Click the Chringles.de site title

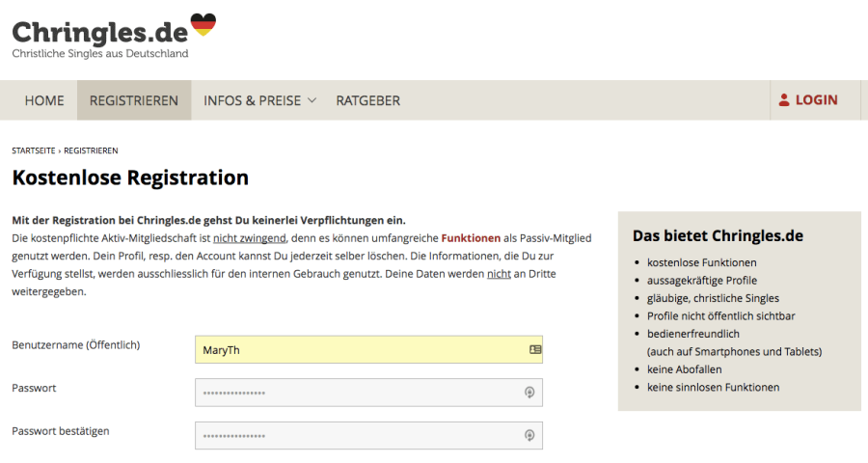coord(99,31)
